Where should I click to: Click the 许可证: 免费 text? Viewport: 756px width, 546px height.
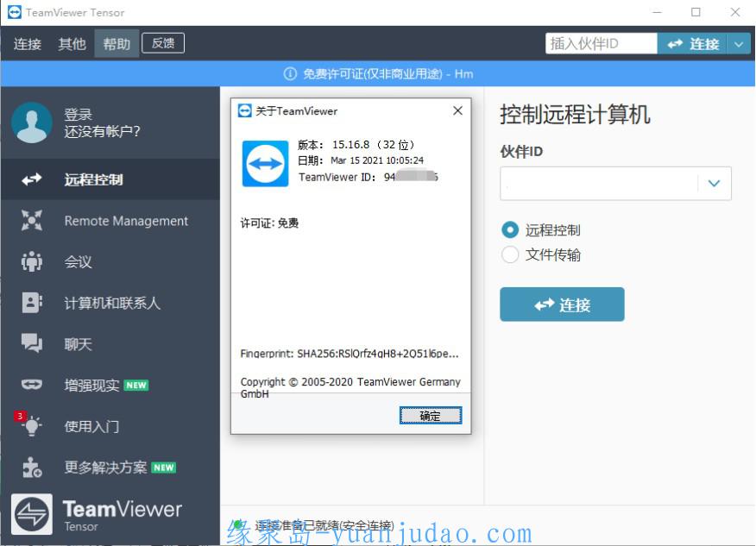269,223
